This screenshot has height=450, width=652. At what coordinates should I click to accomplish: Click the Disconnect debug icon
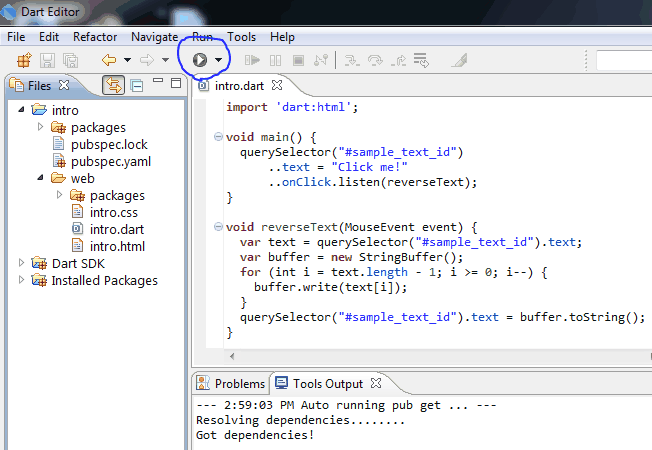pyautogui.click(x=321, y=60)
